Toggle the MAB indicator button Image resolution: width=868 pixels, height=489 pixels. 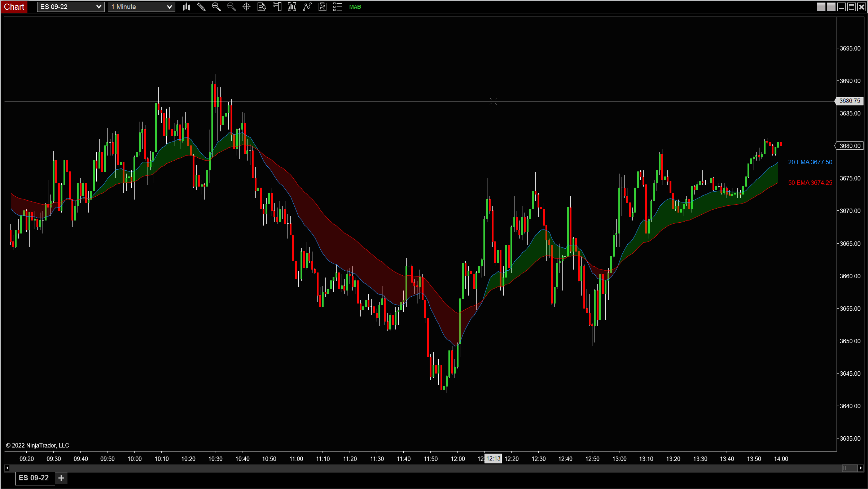[x=355, y=6]
